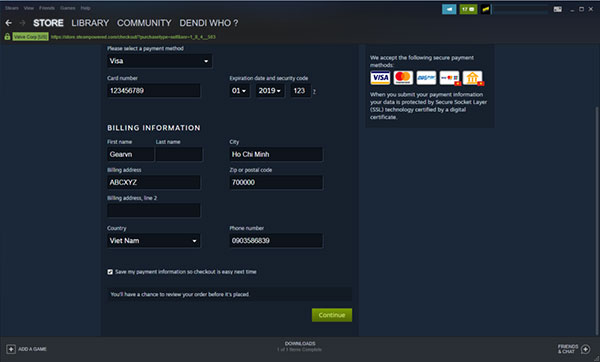Switch to the COMMUNITY tab

click(144, 23)
